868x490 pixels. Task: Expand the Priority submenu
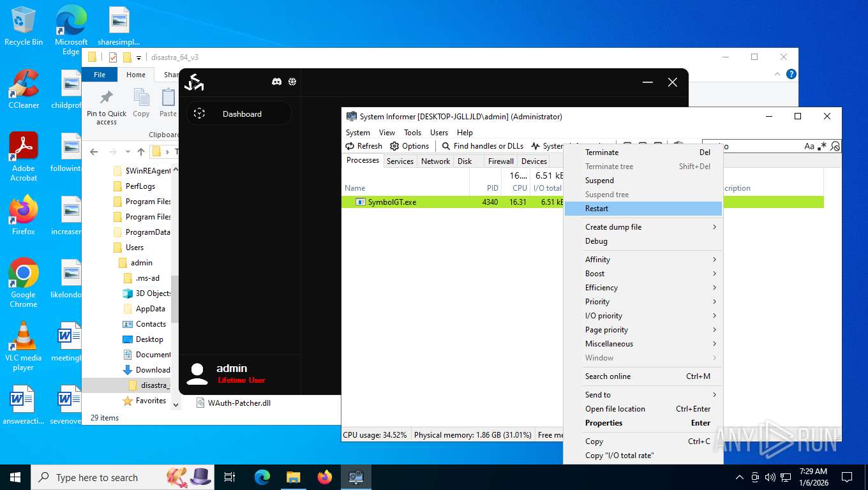pos(643,302)
